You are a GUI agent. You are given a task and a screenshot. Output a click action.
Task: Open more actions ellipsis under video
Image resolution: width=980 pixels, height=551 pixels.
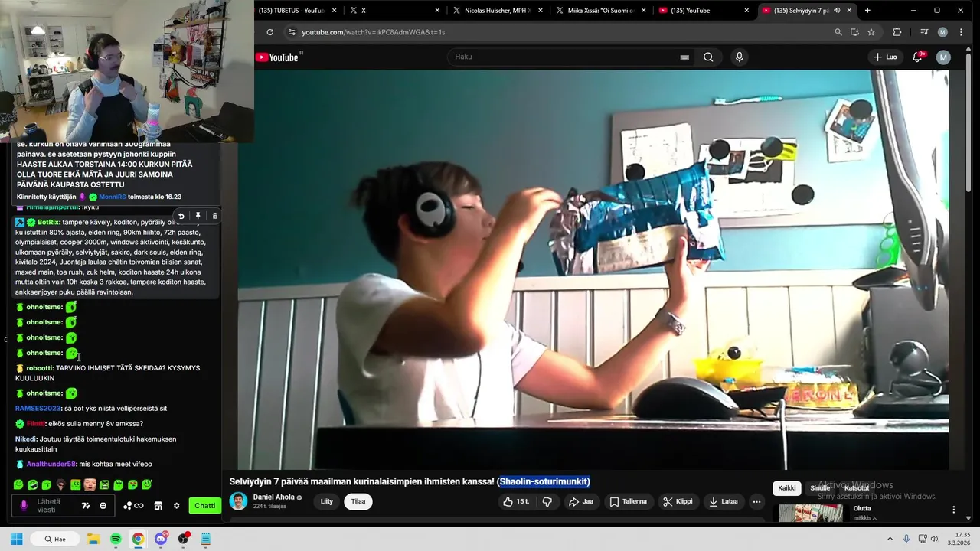pyautogui.click(x=756, y=501)
